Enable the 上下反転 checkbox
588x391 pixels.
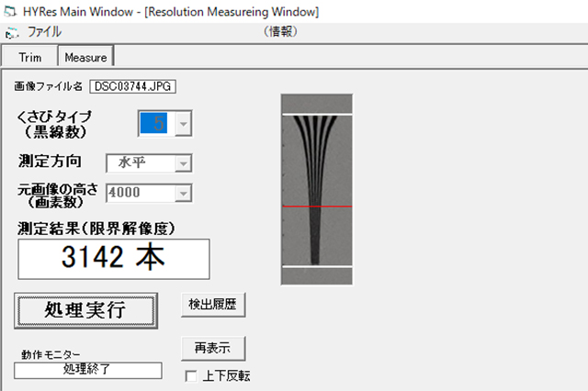pos(191,375)
